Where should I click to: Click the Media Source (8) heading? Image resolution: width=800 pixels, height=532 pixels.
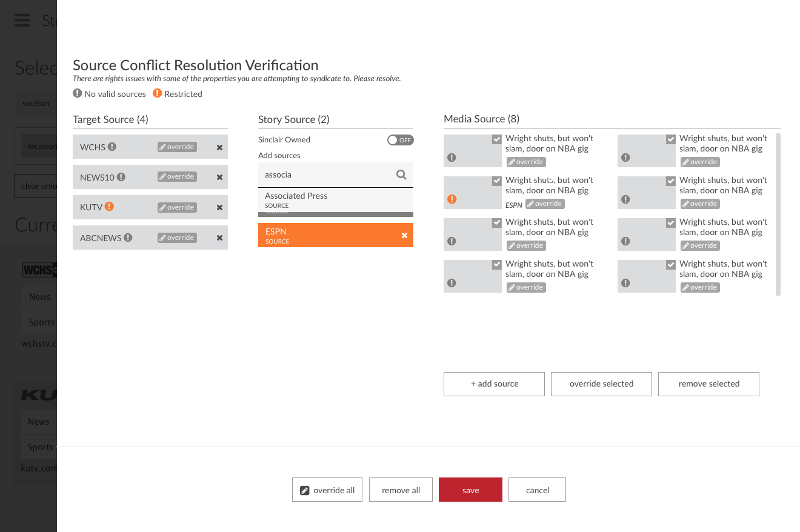point(481,119)
